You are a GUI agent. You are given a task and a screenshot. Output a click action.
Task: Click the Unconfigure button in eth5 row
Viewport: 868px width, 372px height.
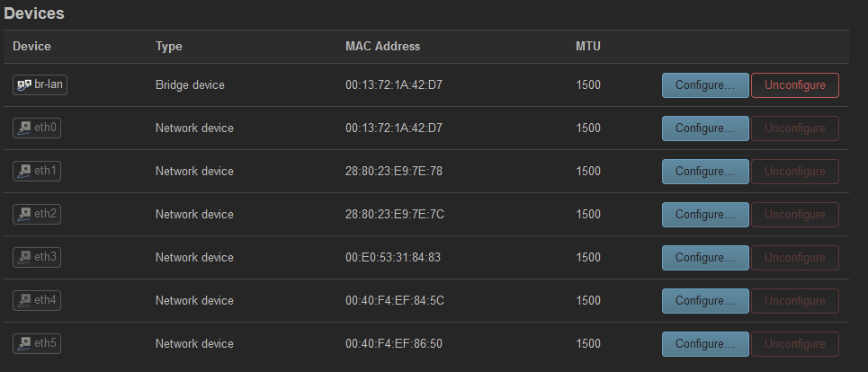(795, 344)
